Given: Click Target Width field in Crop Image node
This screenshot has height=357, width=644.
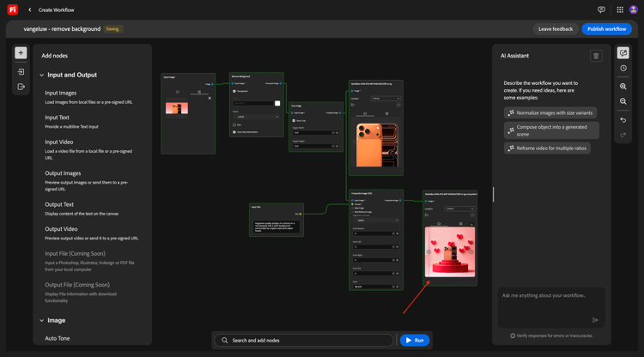Looking at the screenshot, I should click(315, 133).
